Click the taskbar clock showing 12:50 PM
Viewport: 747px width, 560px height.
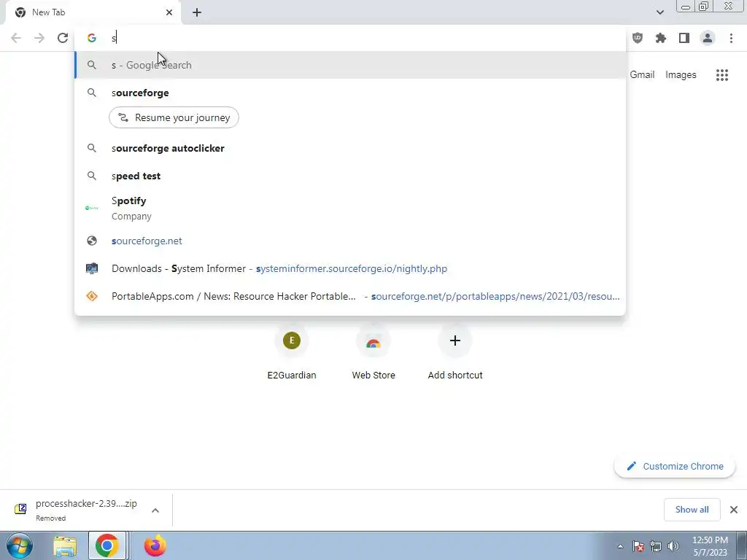[710, 546]
